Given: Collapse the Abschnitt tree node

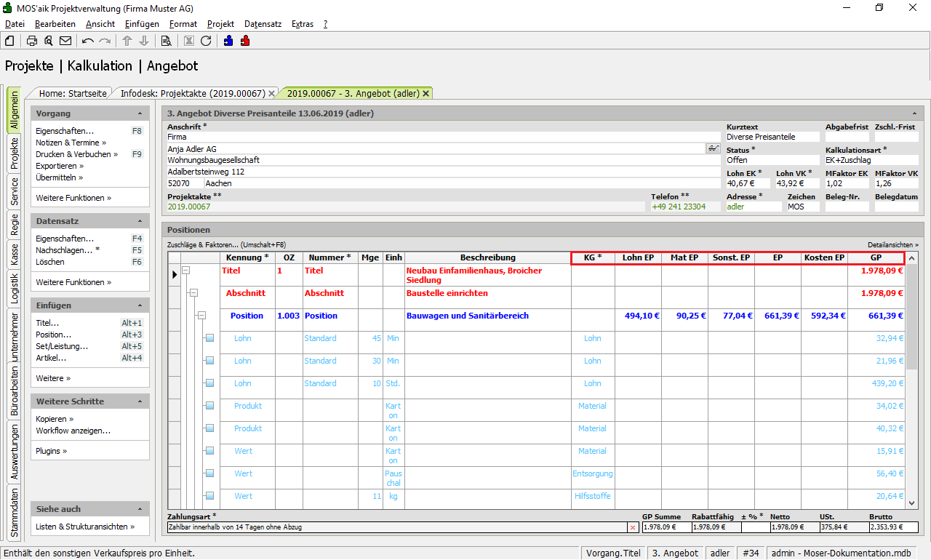Looking at the screenshot, I should coord(193,293).
